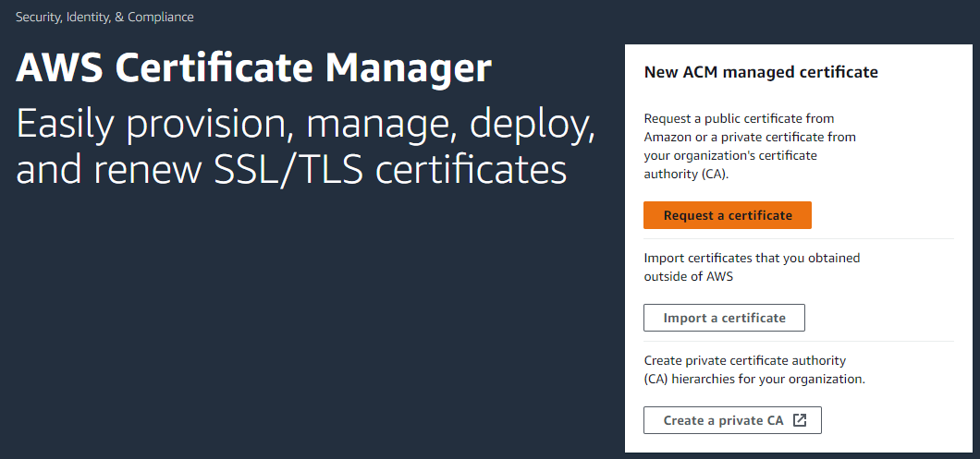Click the text '(CA) hierarchies for your organization.'
The height and width of the screenshot is (459, 980).
pos(754,379)
